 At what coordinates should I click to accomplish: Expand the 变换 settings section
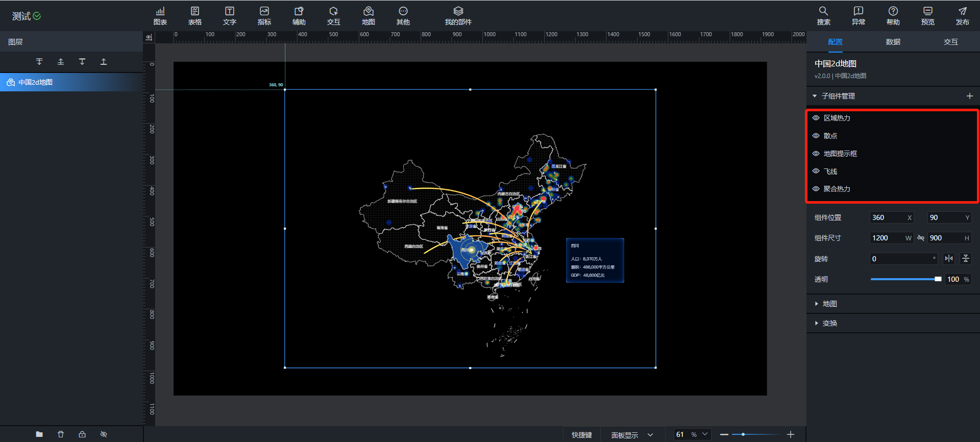(x=829, y=323)
